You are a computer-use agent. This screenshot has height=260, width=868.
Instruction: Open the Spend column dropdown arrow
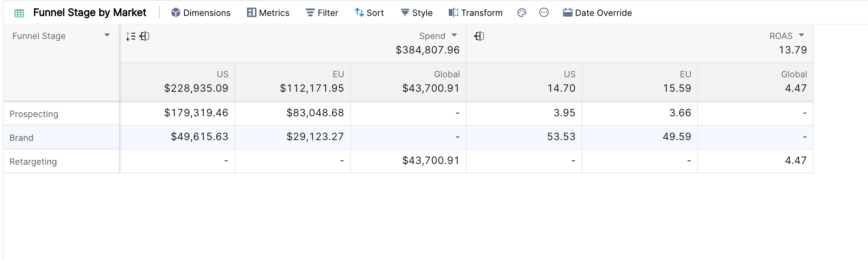[x=454, y=35]
